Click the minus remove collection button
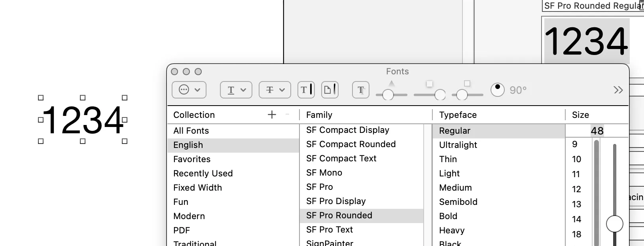This screenshot has width=644, height=246. [287, 114]
